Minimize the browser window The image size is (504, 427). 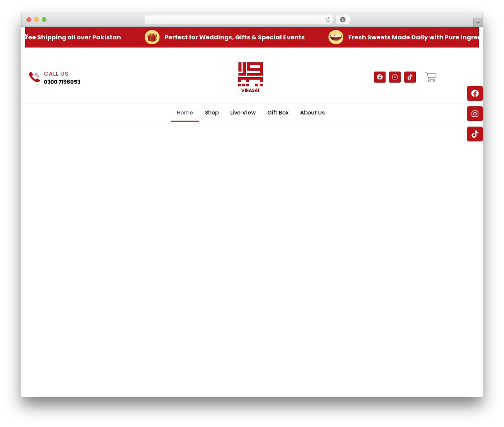coord(37,20)
